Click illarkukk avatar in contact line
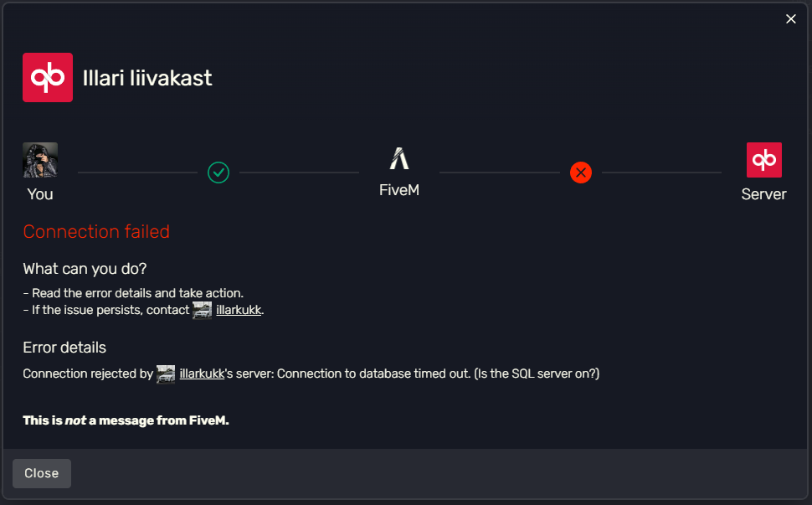Viewport: 812px width, 505px height. pyautogui.click(x=202, y=310)
